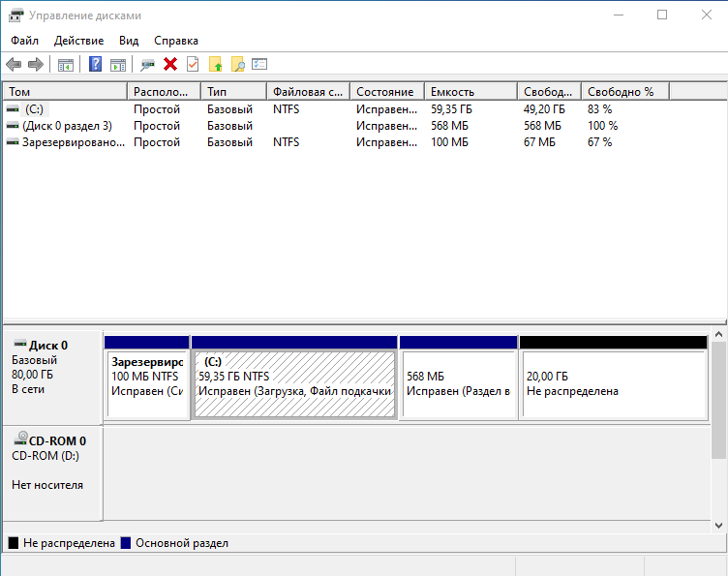Click the magnifier search icon in toolbar

pyautogui.click(x=237, y=65)
